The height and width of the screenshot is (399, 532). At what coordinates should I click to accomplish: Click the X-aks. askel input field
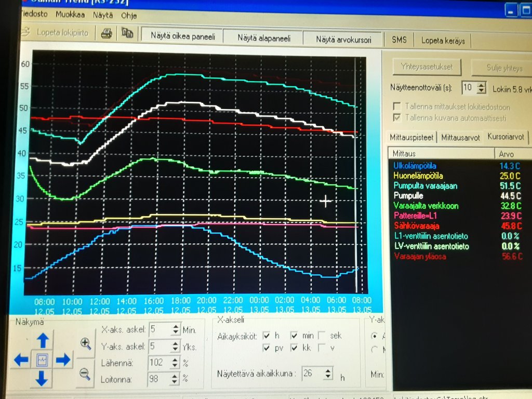160,329
